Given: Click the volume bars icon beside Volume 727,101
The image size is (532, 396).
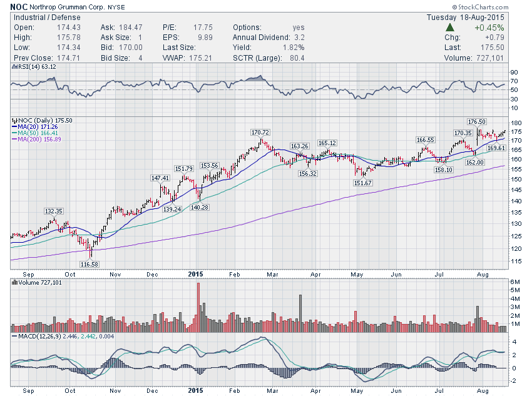Looking at the screenshot, I should click(14, 282).
